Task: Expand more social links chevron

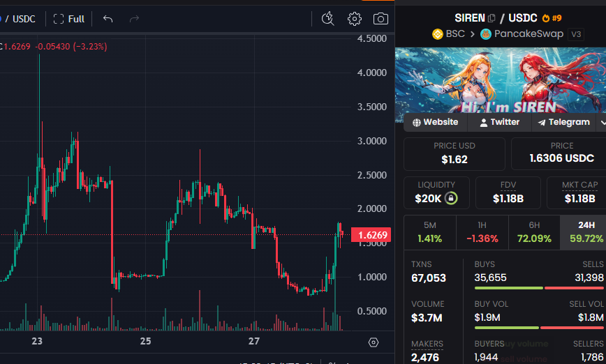Action: (602, 122)
